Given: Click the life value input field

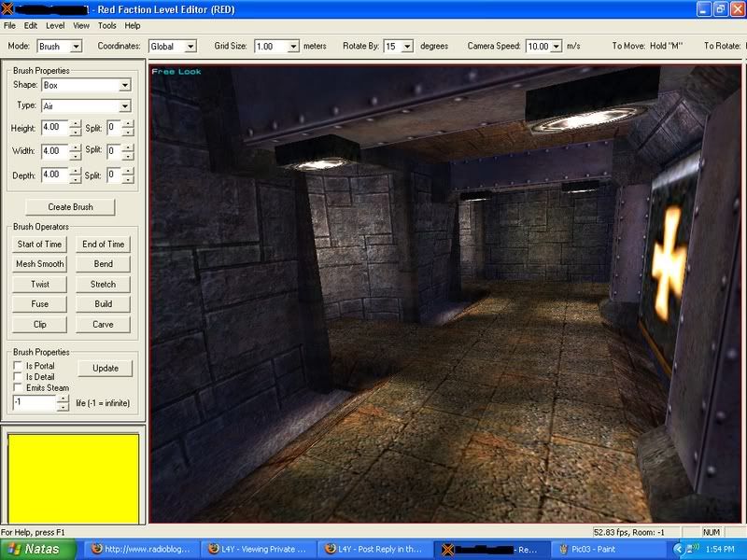Looking at the screenshot, I should [35, 403].
